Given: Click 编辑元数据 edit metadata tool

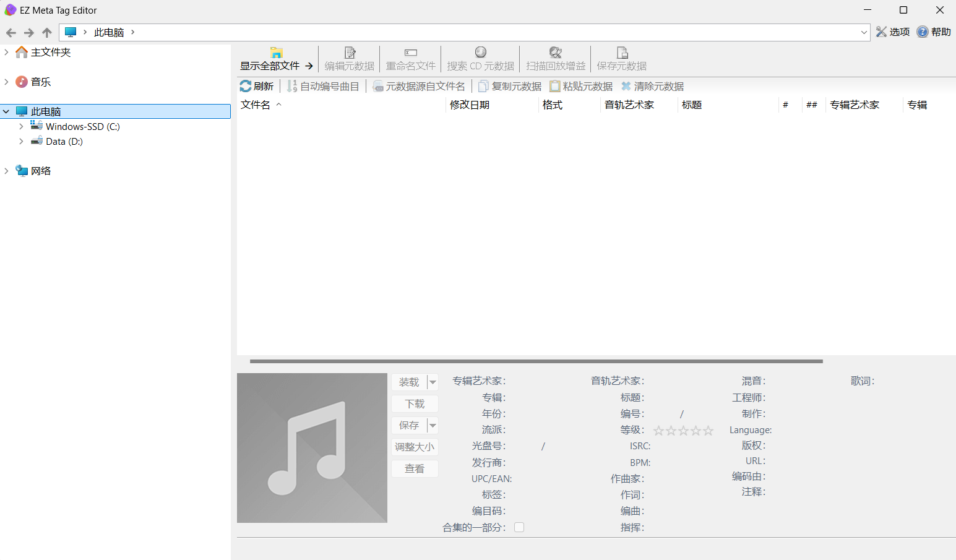Looking at the screenshot, I should click(350, 59).
